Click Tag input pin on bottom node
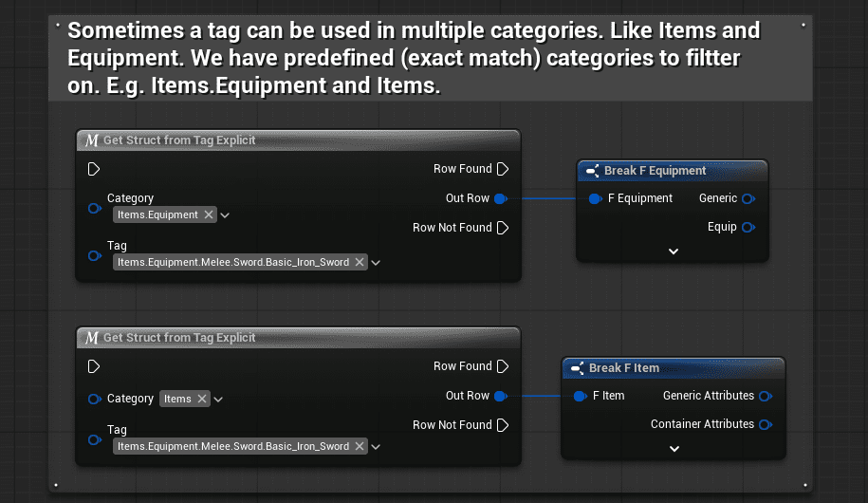The height and width of the screenshot is (503, 868). click(95, 439)
